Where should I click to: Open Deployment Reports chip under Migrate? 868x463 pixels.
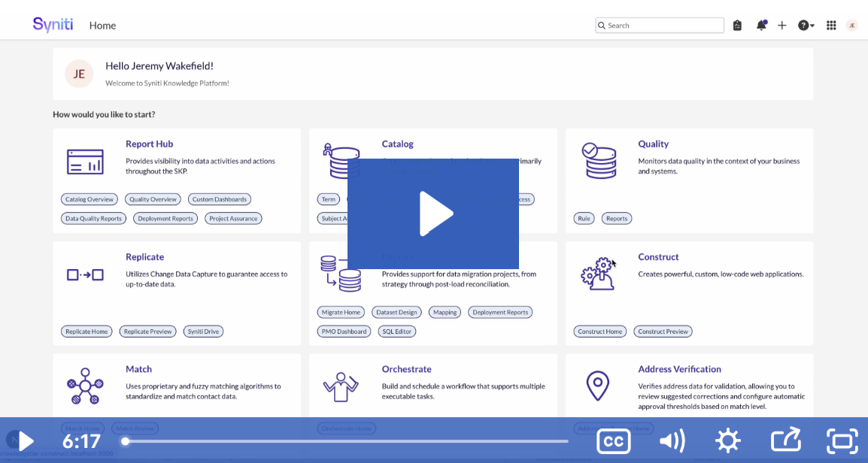[500, 312]
